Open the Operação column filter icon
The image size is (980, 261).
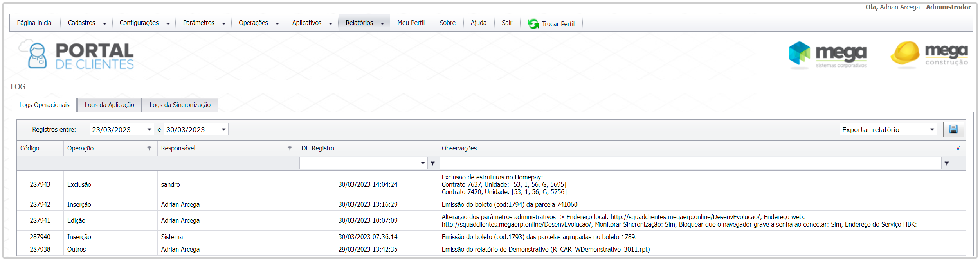[149, 148]
